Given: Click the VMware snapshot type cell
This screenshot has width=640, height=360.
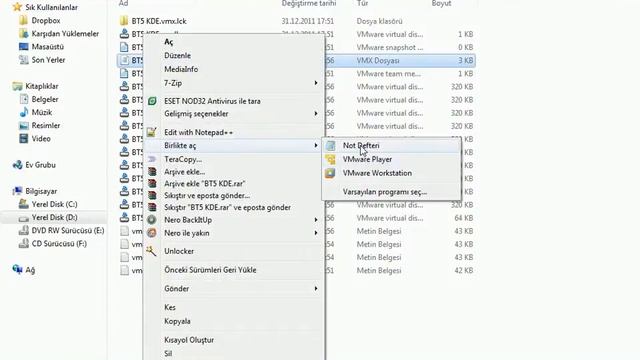Looking at the screenshot, I should click(390, 47).
